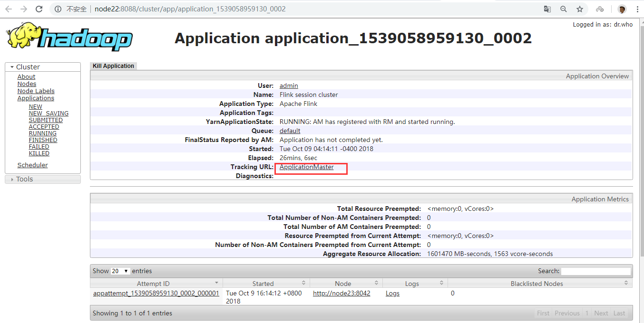Image resolution: width=644 pixels, height=323 pixels.
Task: Click the site security info icon
Action: coord(58,9)
